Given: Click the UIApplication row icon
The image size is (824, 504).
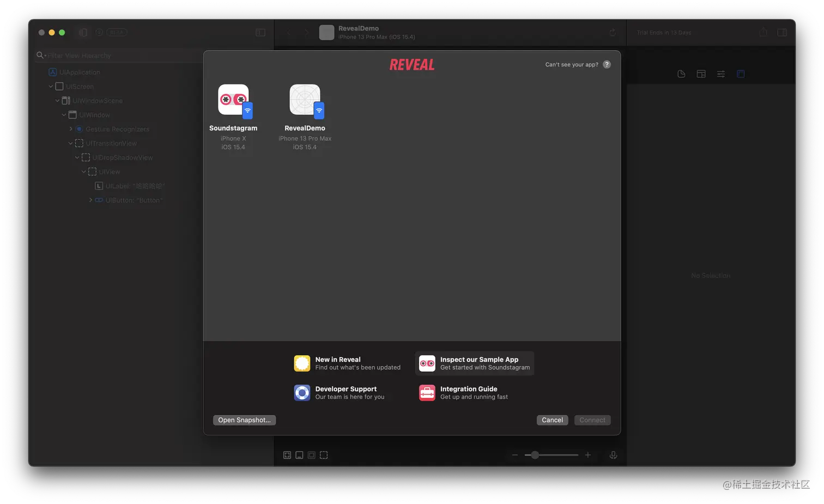Looking at the screenshot, I should click(53, 72).
